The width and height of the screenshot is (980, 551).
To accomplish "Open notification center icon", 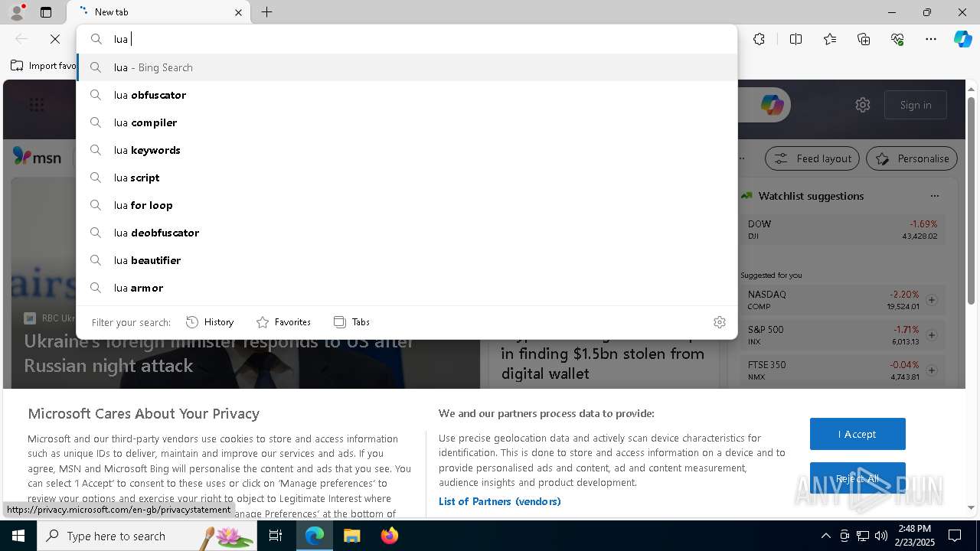I will point(955,536).
